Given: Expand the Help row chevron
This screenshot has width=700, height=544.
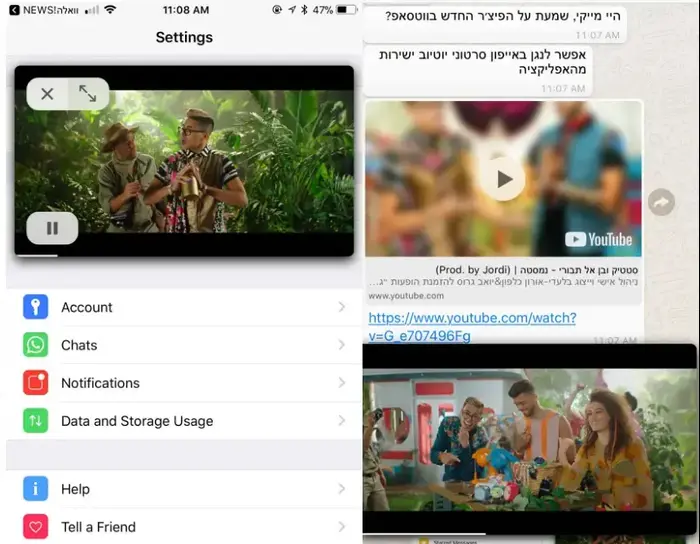Looking at the screenshot, I should 342,489.
